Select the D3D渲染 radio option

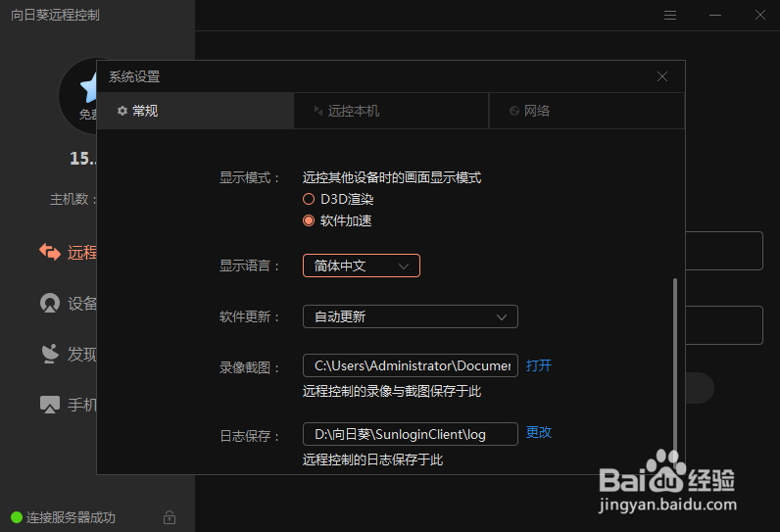[309, 199]
